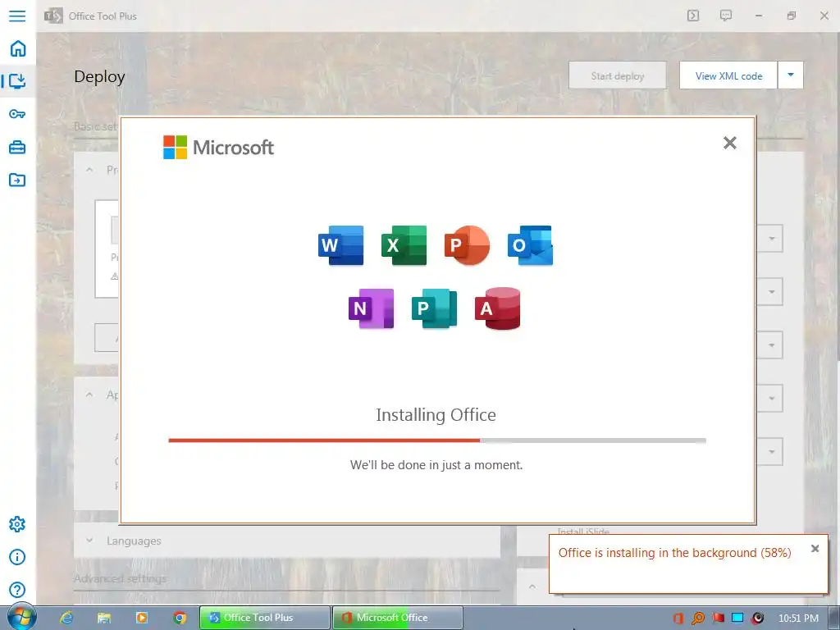Image resolution: width=840 pixels, height=630 pixels.
Task: Click the monitor tray icon
Action: pos(737,619)
